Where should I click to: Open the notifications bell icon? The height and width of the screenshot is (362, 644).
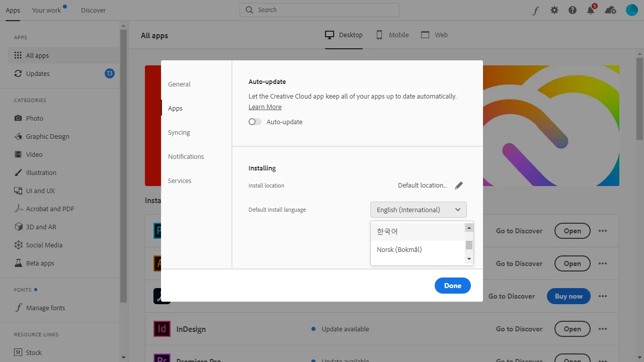point(591,10)
